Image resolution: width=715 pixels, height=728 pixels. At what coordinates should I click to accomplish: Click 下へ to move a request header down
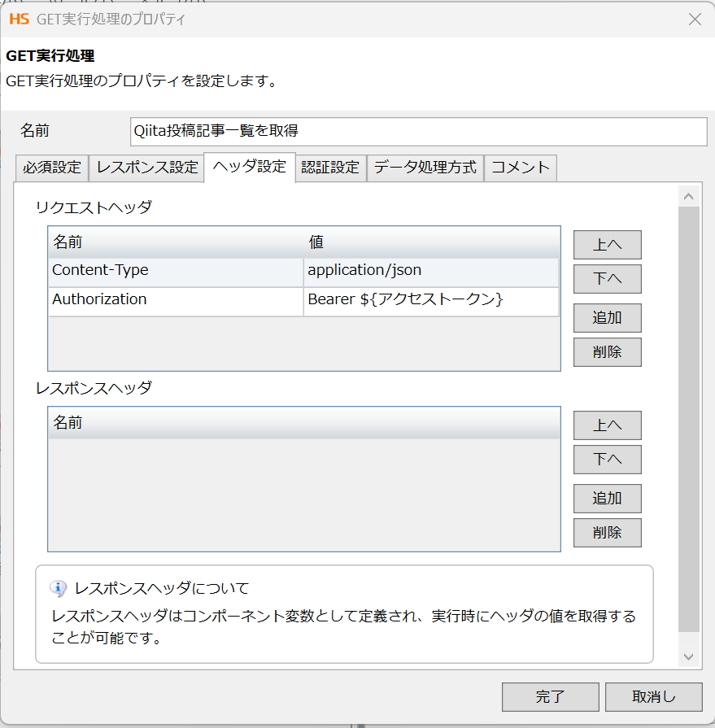pos(607,279)
